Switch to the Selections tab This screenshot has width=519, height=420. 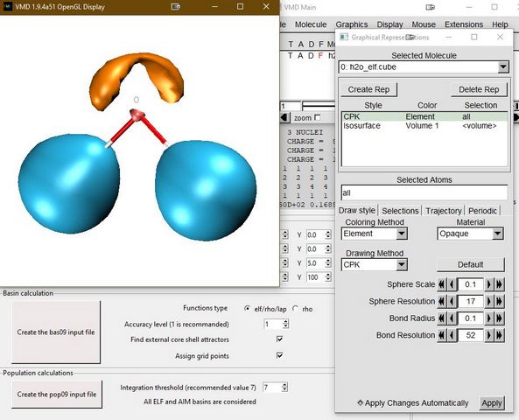pyautogui.click(x=400, y=211)
